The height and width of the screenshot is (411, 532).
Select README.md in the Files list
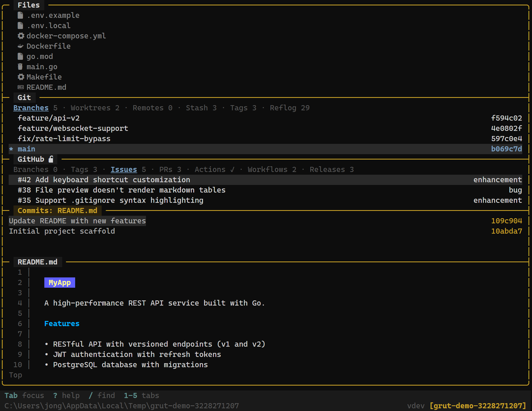click(46, 87)
